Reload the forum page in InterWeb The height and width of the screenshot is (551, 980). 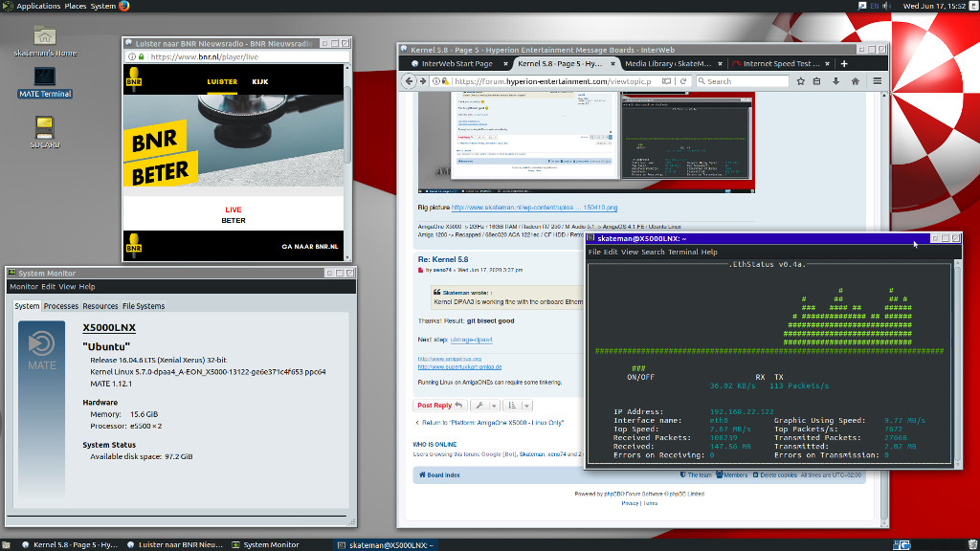[x=683, y=81]
